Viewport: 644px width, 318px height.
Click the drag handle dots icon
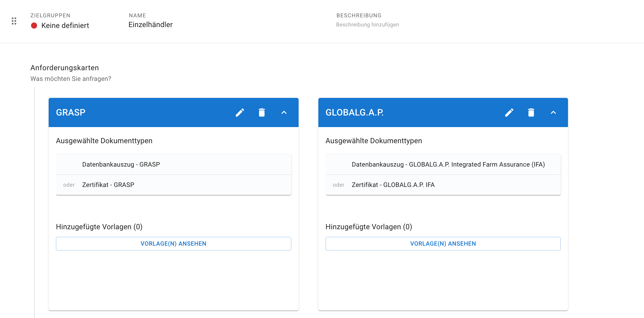[14, 21]
